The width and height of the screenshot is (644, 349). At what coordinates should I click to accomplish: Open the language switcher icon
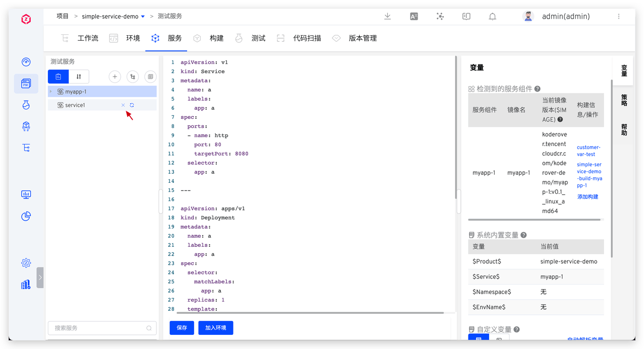pyautogui.click(x=414, y=16)
